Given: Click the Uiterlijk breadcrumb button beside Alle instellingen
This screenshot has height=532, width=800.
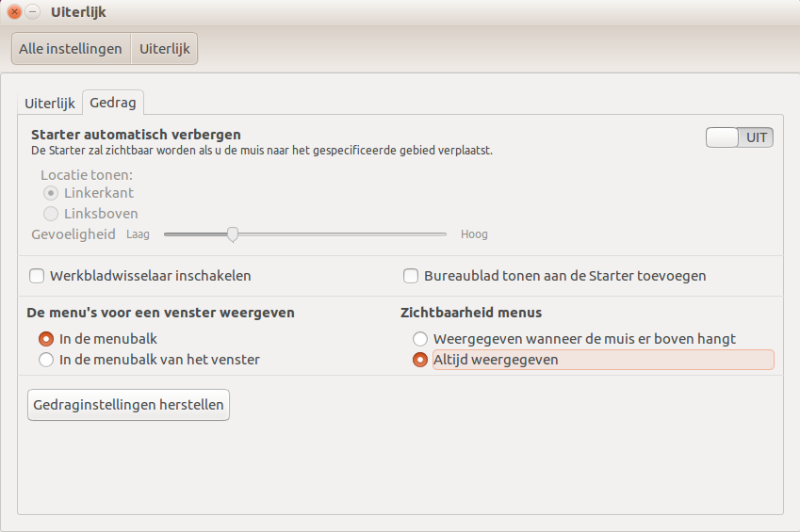Looking at the screenshot, I should [164, 49].
